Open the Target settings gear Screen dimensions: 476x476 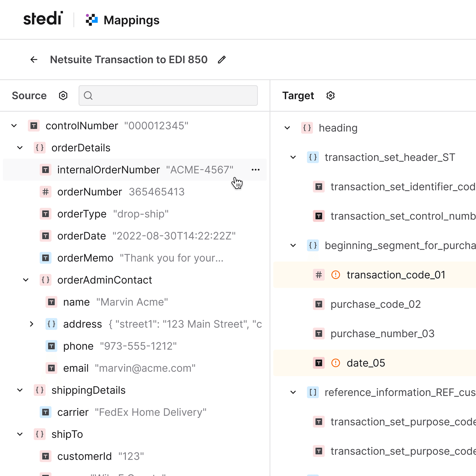[330, 95]
